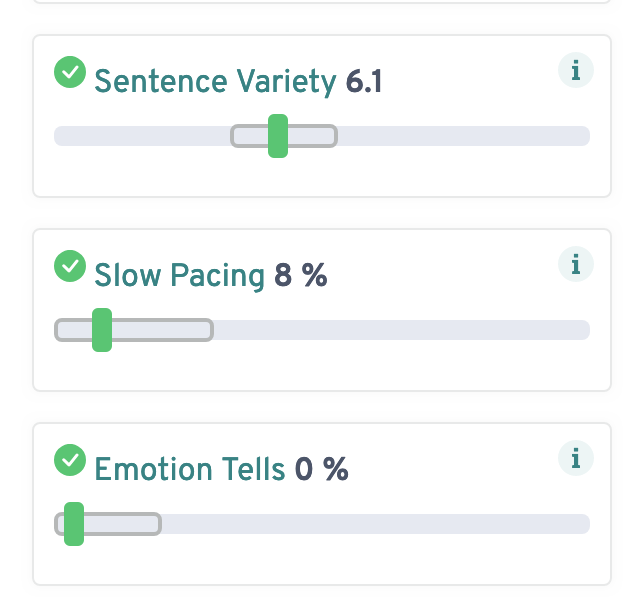Image resolution: width=626 pixels, height=598 pixels.
Task: Click the gray target range on Emotion Tells bar
Action: (125, 524)
